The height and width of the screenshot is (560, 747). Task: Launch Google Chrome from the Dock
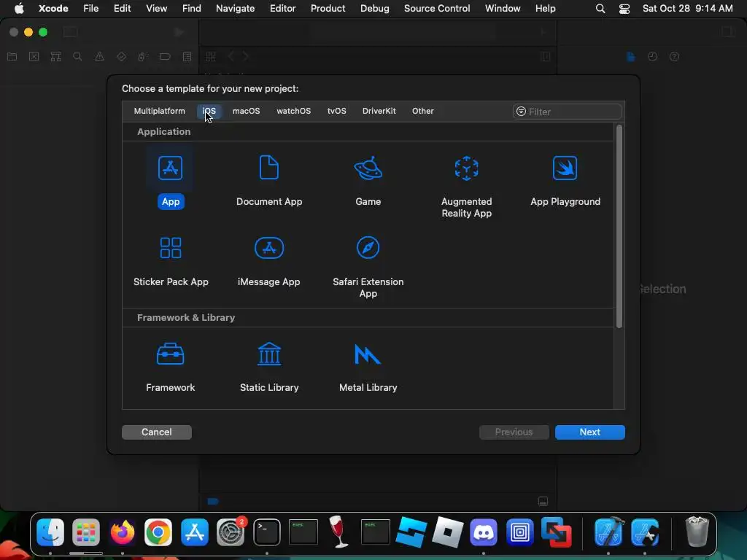pos(158,532)
